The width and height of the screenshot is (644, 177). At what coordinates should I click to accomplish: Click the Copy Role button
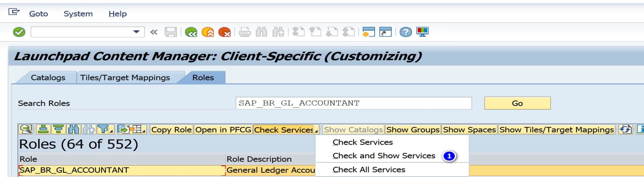click(x=171, y=130)
